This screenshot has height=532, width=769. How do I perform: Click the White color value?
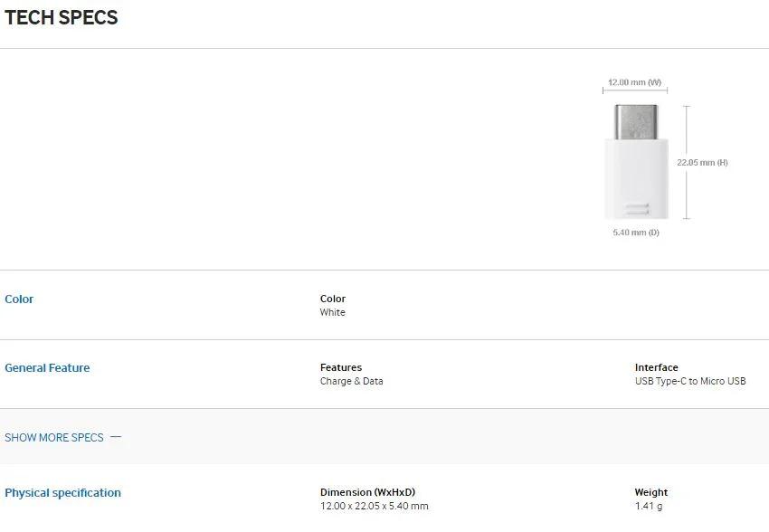click(x=332, y=313)
